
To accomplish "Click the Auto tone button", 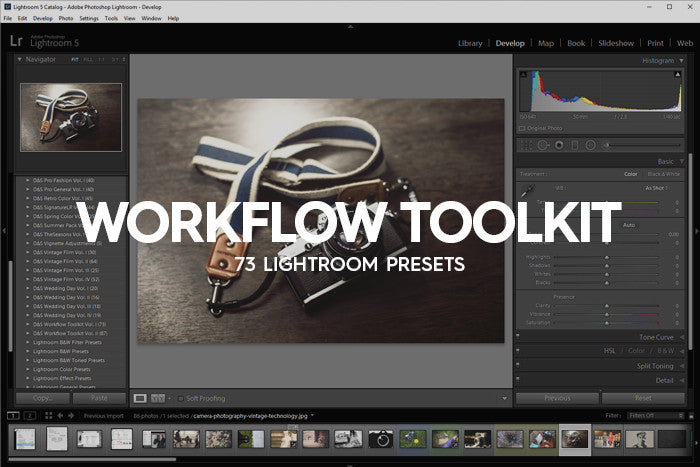I will tap(629, 225).
